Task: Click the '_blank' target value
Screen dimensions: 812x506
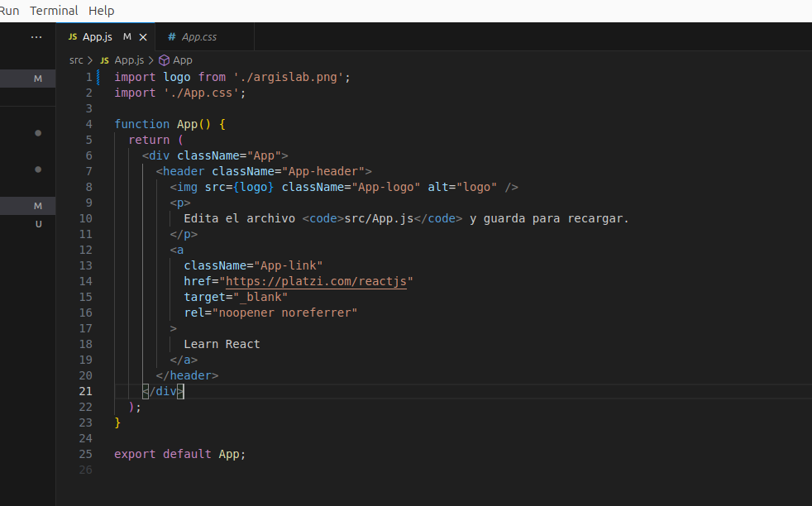Action: pyautogui.click(x=260, y=297)
